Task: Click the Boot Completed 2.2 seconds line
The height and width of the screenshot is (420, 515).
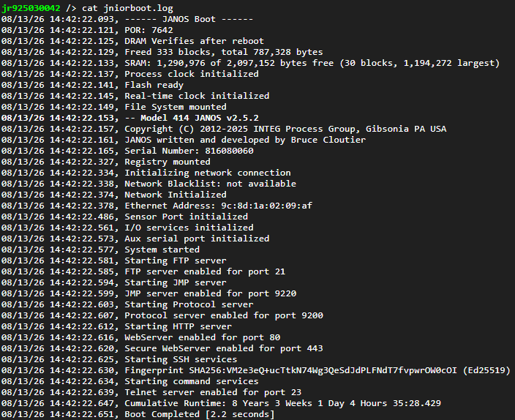Action: [x=138, y=414]
